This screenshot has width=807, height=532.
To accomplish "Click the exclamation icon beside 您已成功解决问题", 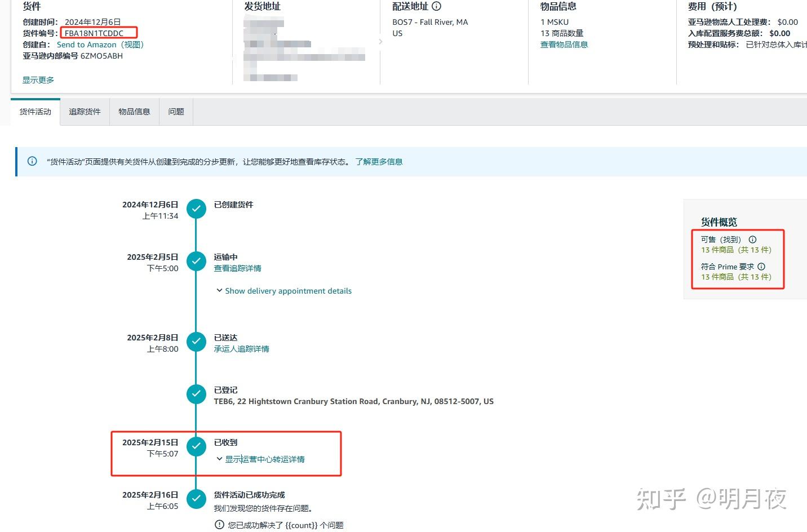I will (x=219, y=525).
